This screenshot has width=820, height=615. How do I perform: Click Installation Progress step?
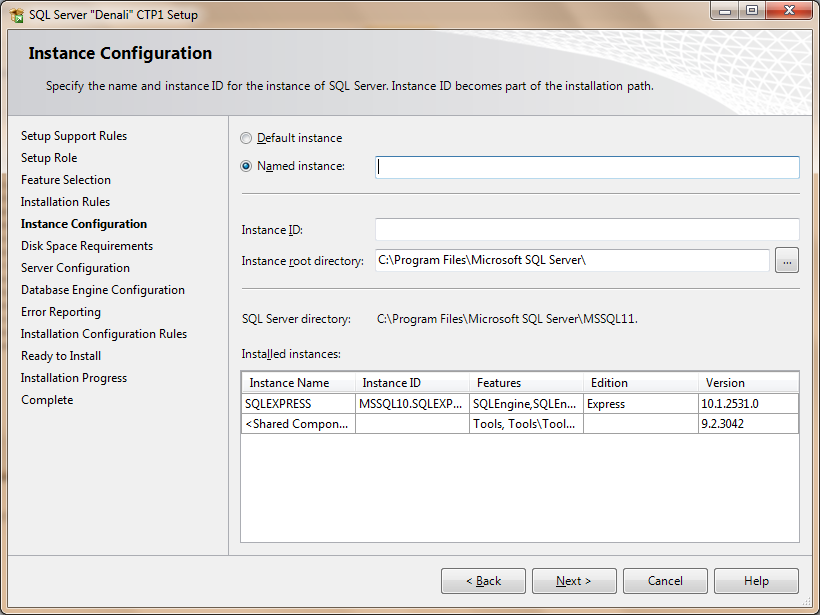74,378
